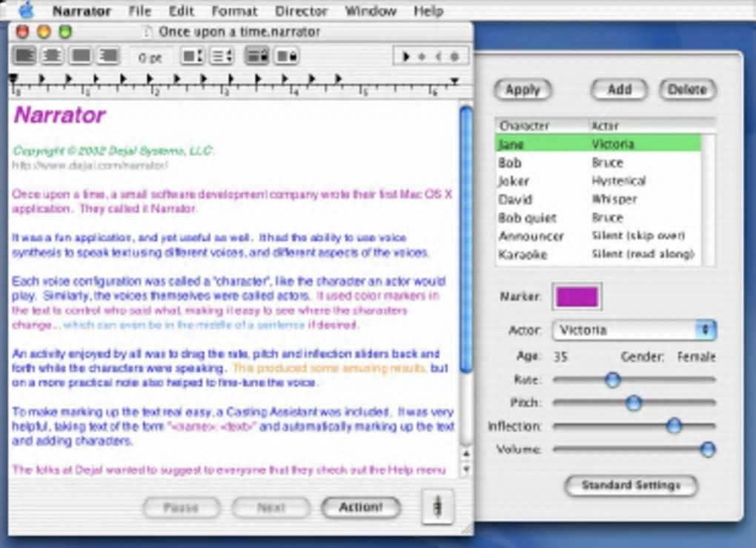Click the Inflection slider knob

pyautogui.click(x=674, y=426)
